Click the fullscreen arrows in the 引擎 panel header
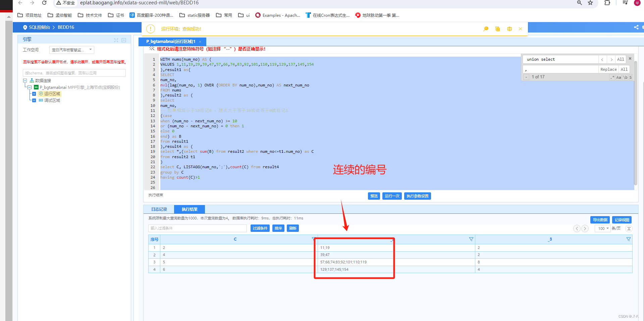Viewport: 644px width, 321px height. tap(116, 40)
